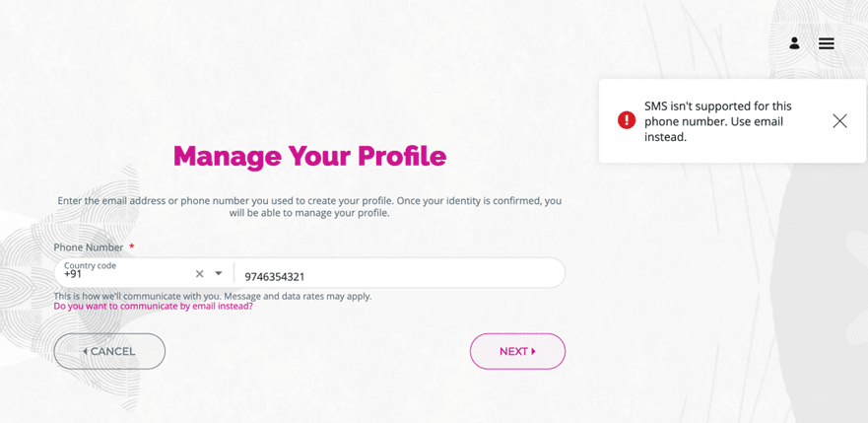
Task: Click the red error exclamation icon
Action: coord(627,120)
